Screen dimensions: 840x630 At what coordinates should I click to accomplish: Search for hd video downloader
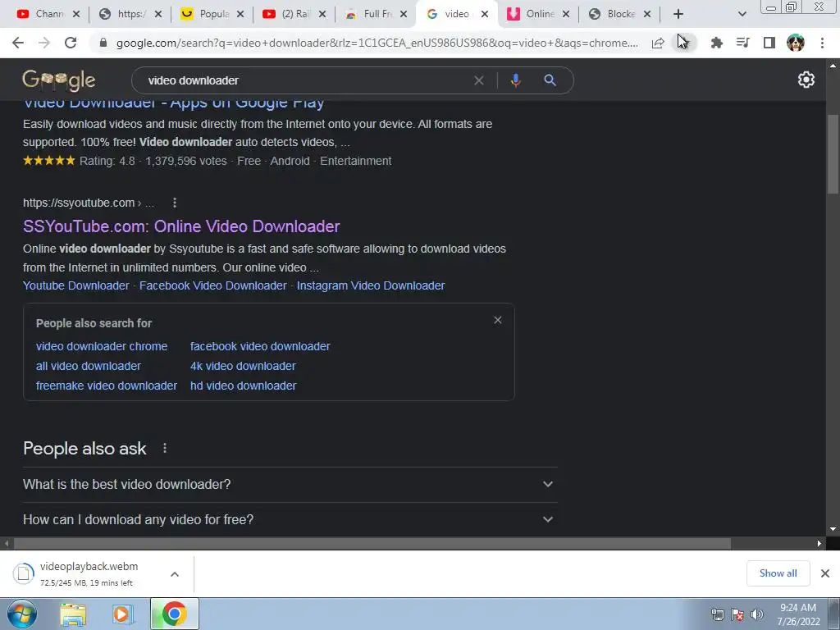[x=243, y=386]
